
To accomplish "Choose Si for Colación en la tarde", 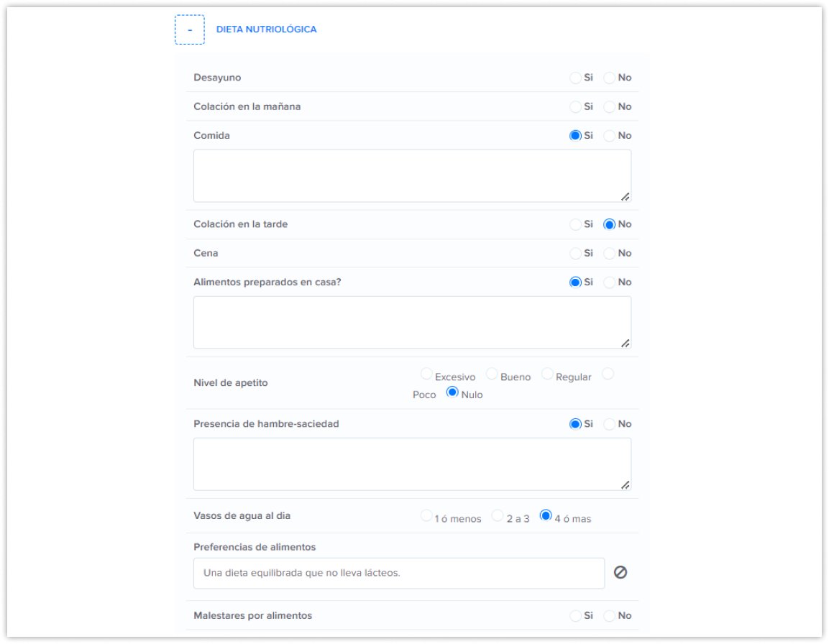I will (575, 224).
